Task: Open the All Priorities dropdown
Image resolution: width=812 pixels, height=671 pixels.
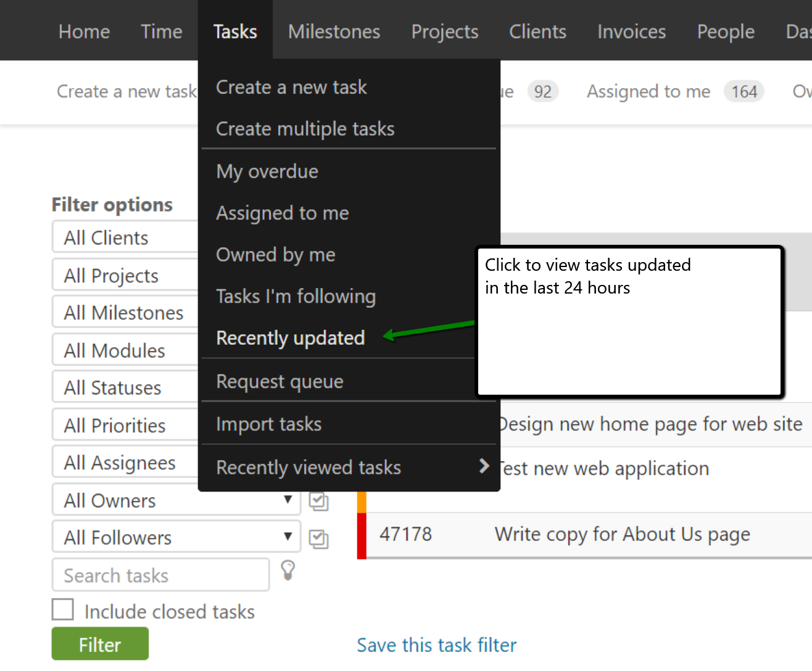Action: (x=123, y=424)
